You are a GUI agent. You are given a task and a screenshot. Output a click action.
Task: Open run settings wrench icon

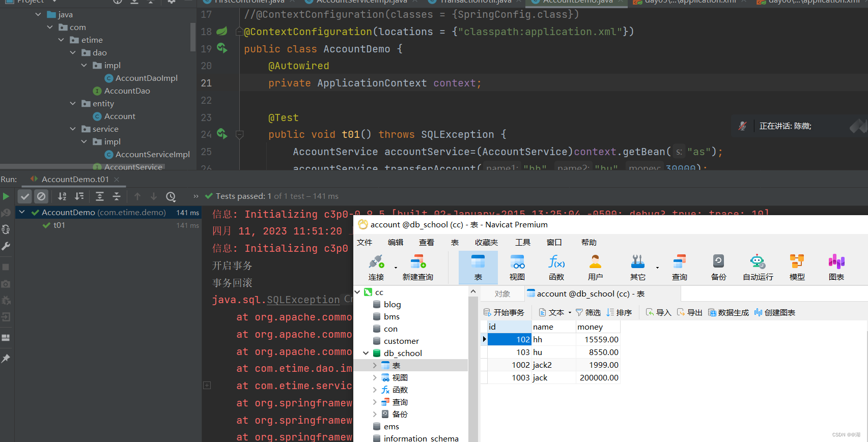[x=6, y=246]
